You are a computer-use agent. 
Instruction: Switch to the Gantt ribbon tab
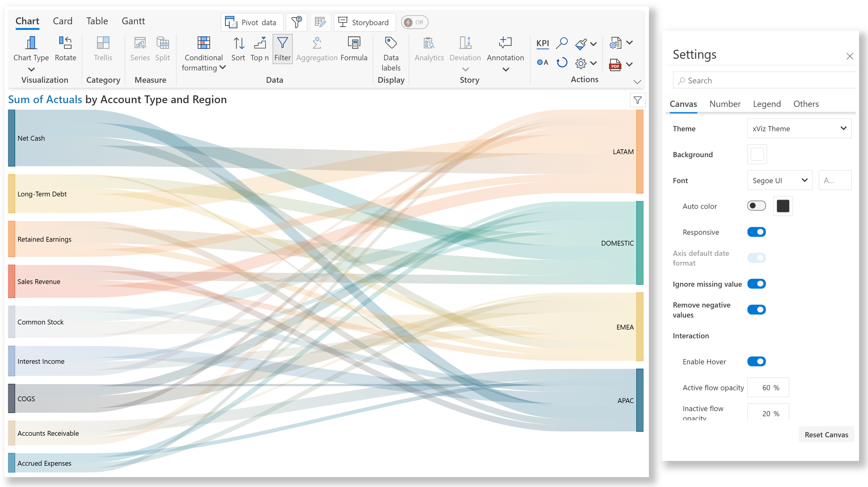coord(133,21)
